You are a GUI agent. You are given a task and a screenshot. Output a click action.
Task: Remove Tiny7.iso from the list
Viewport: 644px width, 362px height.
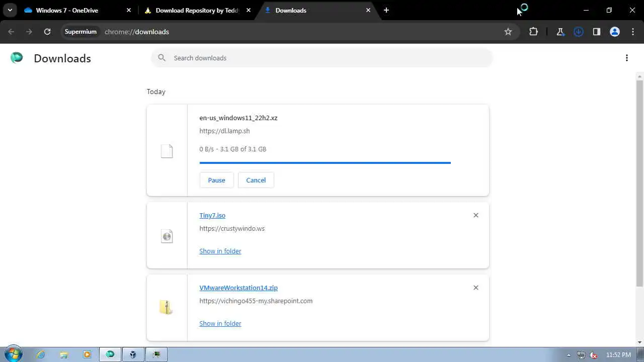point(475,215)
